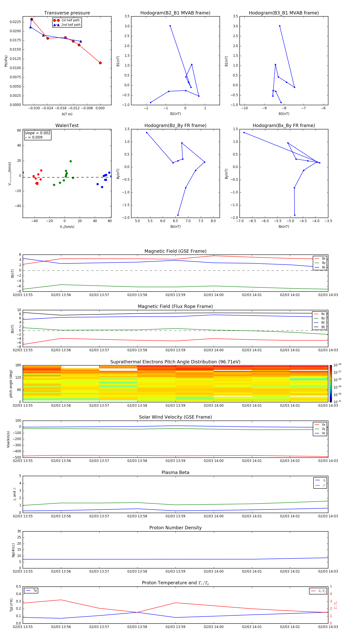Click the 'Te/Tp' legend entry
Screen dimensions: 351x644
pyautogui.click(x=318, y=591)
